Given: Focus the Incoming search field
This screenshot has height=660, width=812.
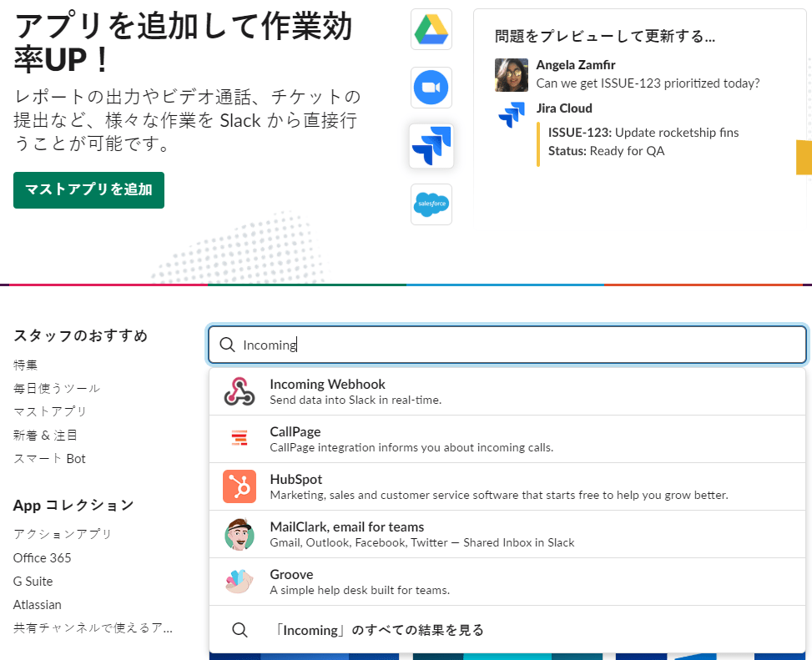Looking at the screenshot, I should [x=507, y=345].
